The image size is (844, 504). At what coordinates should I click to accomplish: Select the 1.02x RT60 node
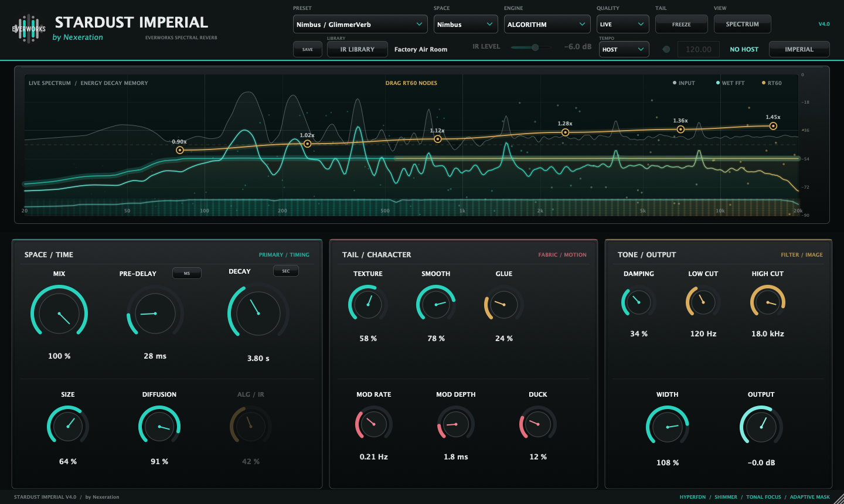point(307,144)
